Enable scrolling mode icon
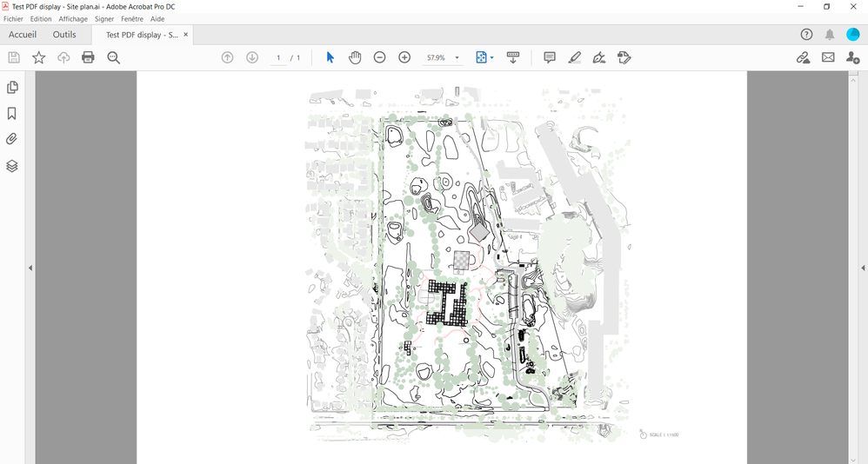This screenshot has height=464, width=868. pyautogui.click(x=513, y=57)
